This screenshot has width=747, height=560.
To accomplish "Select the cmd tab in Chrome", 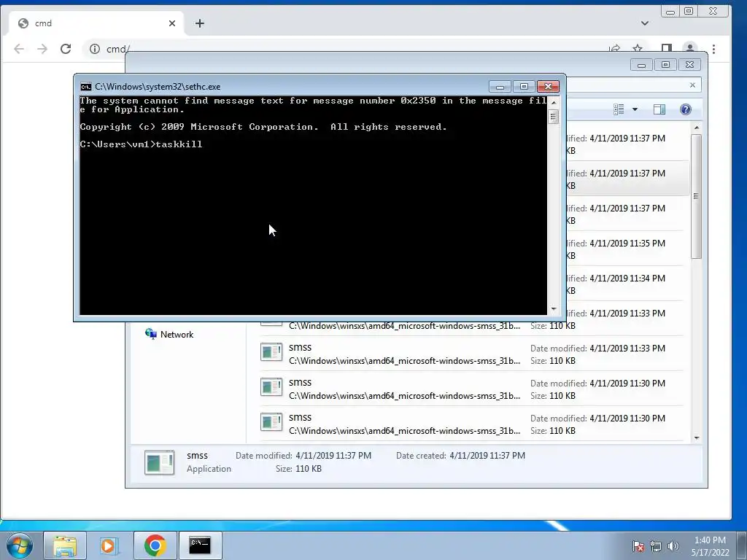I will [x=97, y=23].
